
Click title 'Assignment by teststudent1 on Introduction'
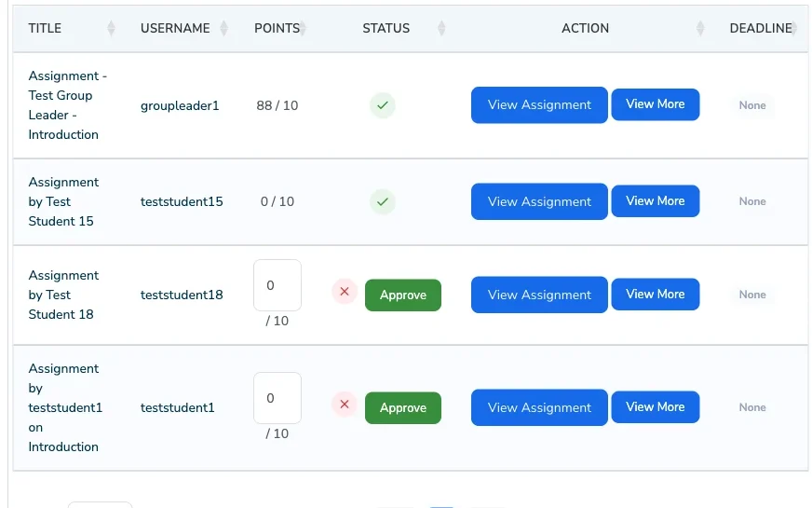pos(65,407)
